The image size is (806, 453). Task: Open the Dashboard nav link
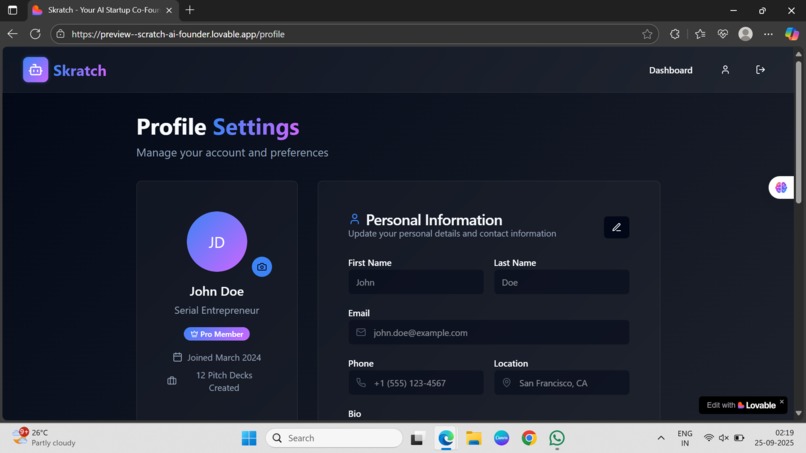(x=670, y=70)
